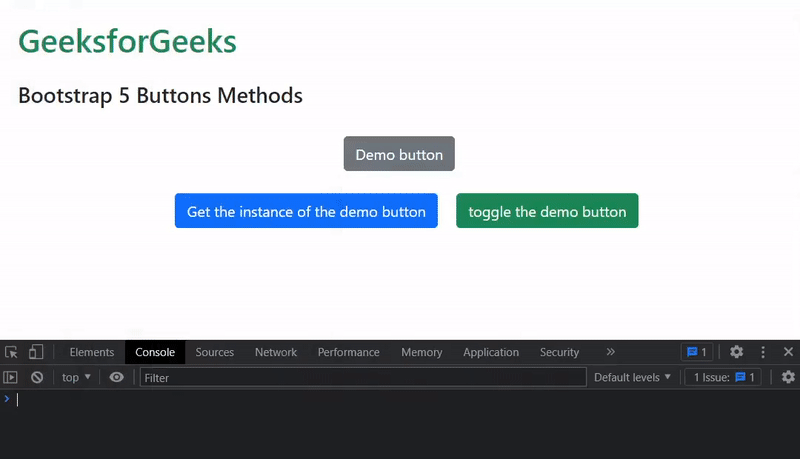Toggle the device toolbar icon
Viewport: 800px width, 459px height.
[x=36, y=352]
